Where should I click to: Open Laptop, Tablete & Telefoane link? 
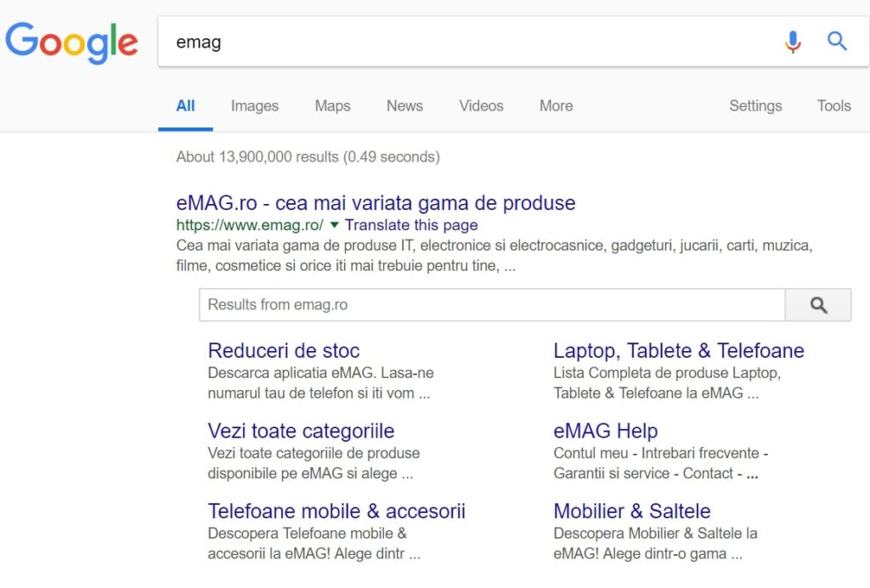678,351
